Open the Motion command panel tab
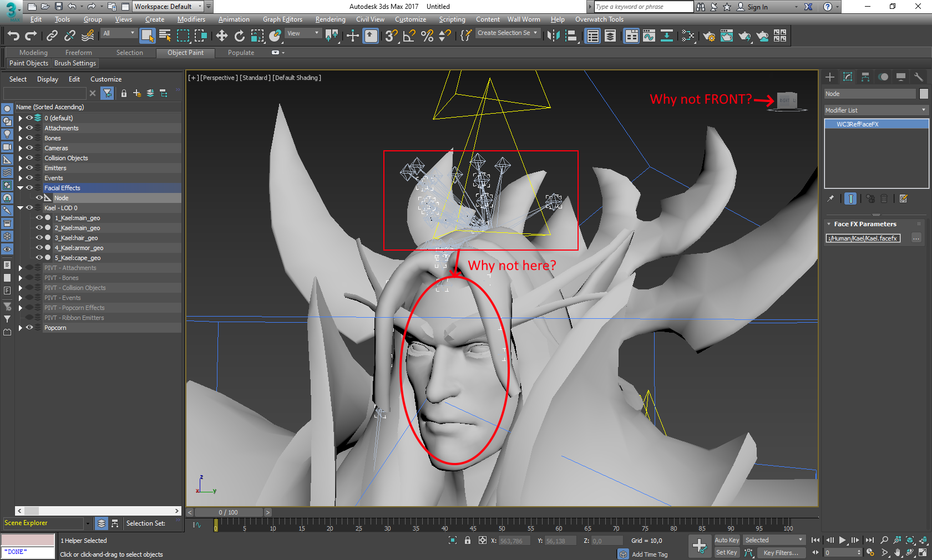The image size is (932, 560). pyautogui.click(x=883, y=77)
